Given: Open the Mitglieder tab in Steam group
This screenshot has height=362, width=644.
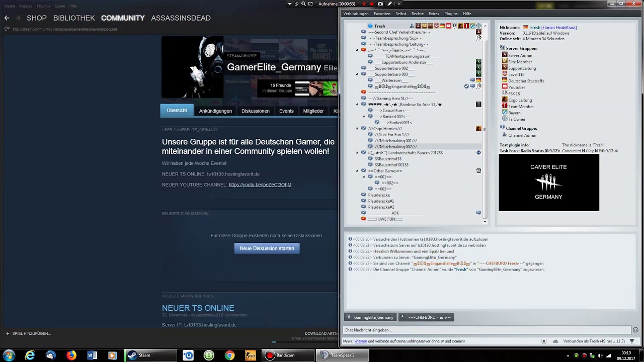Looking at the screenshot, I should tap(313, 111).
